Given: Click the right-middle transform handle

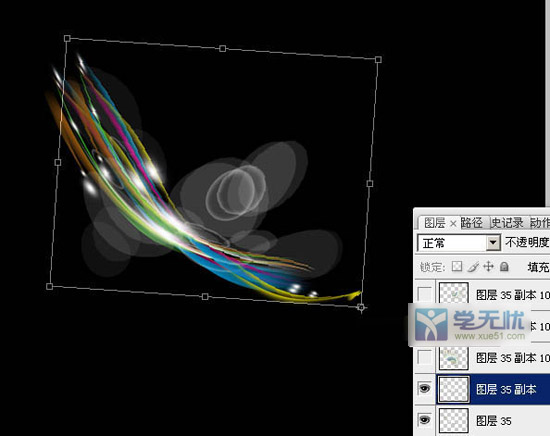Looking at the screenshot, I should click(370, 183).
